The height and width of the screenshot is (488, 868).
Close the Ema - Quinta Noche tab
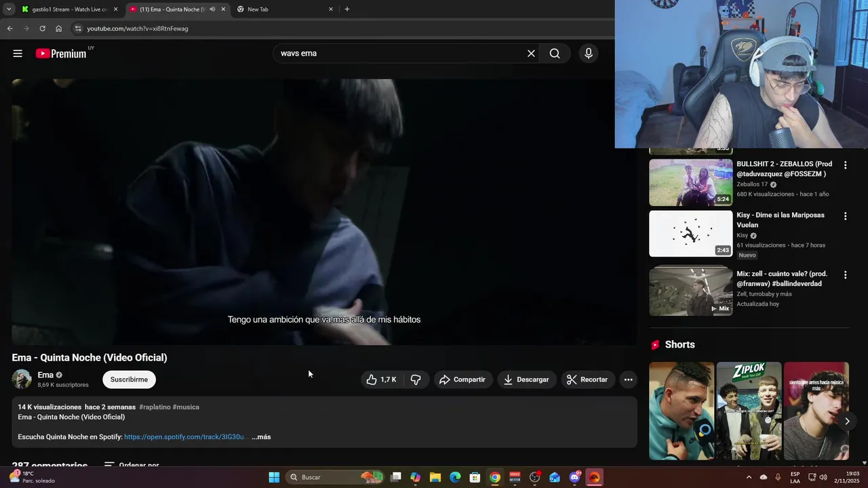point(223,9)
